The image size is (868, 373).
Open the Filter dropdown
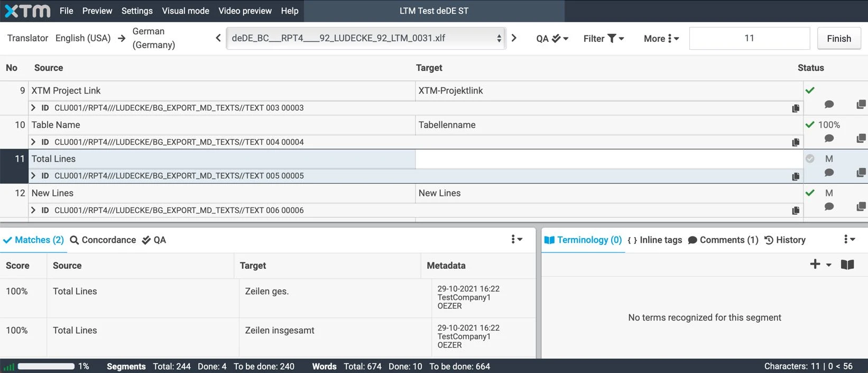[x=604, y=38]
